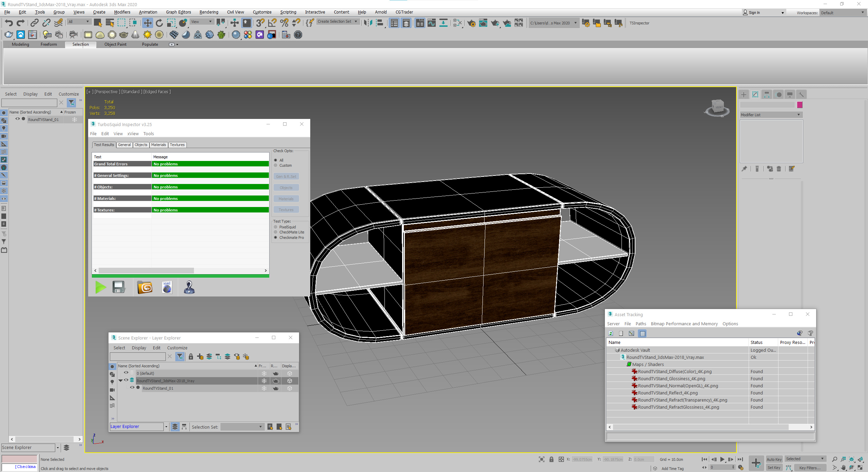Click the Rotate tool icon
This screenshot has height=472, width=868.
tap(159, 23)
